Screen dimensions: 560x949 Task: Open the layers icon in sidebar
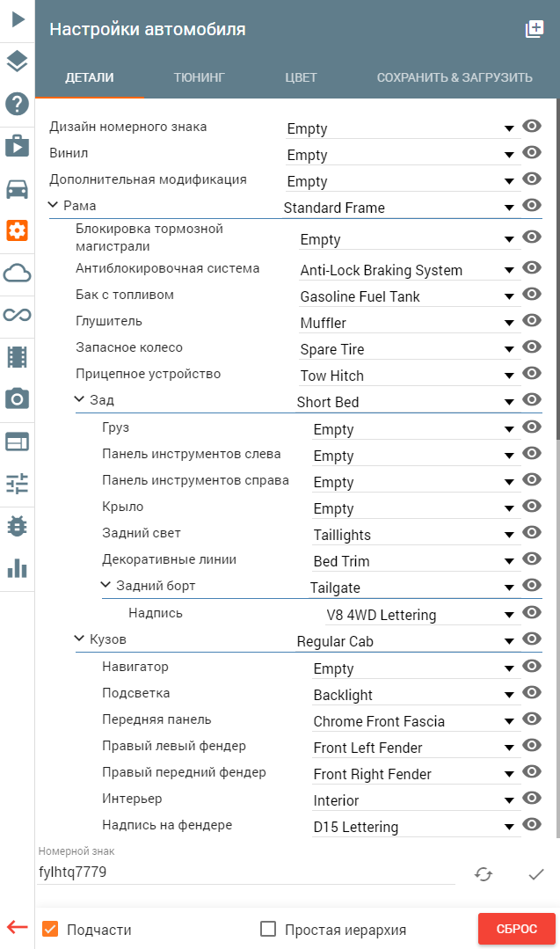17,62
